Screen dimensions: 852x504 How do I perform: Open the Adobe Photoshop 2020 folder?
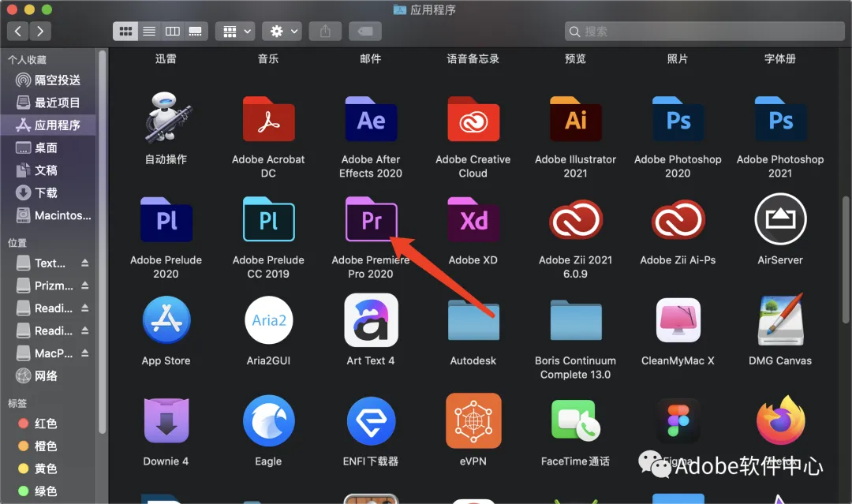pos(678,119)
